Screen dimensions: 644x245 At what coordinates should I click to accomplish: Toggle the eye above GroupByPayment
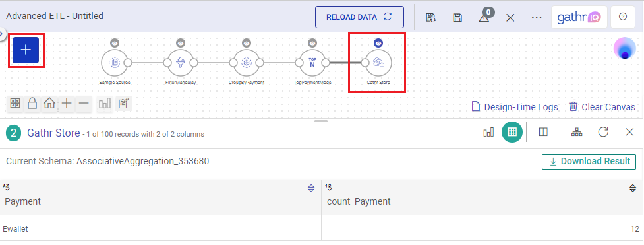coord(247,43)
